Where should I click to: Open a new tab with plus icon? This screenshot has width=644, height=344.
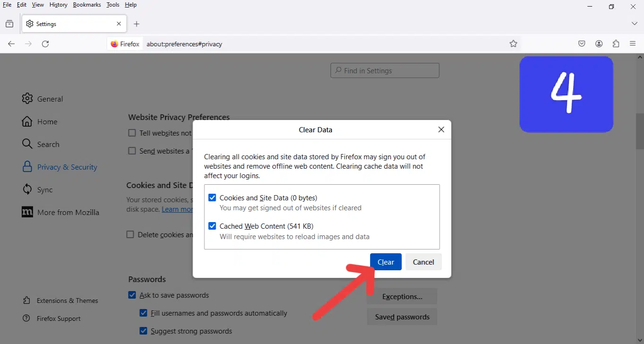(136, 24)
